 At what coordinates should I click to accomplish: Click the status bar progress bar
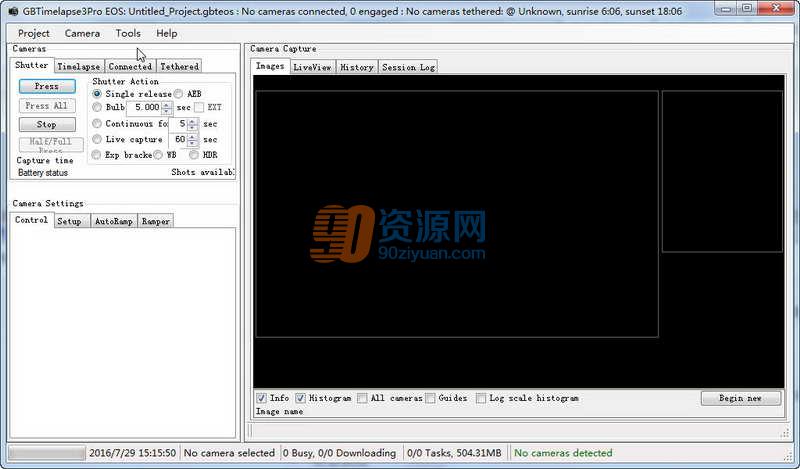click(x=47, y=453)
